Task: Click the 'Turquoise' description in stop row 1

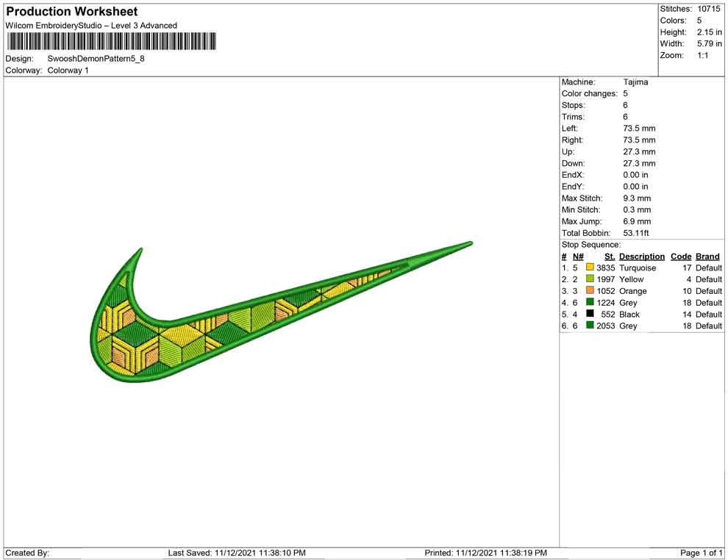Action: click(637, 268)
